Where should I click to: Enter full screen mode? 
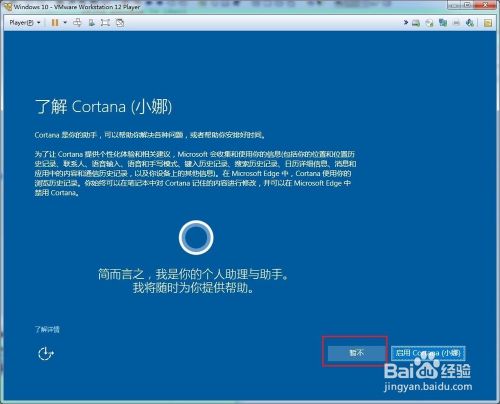click(105, 23)
